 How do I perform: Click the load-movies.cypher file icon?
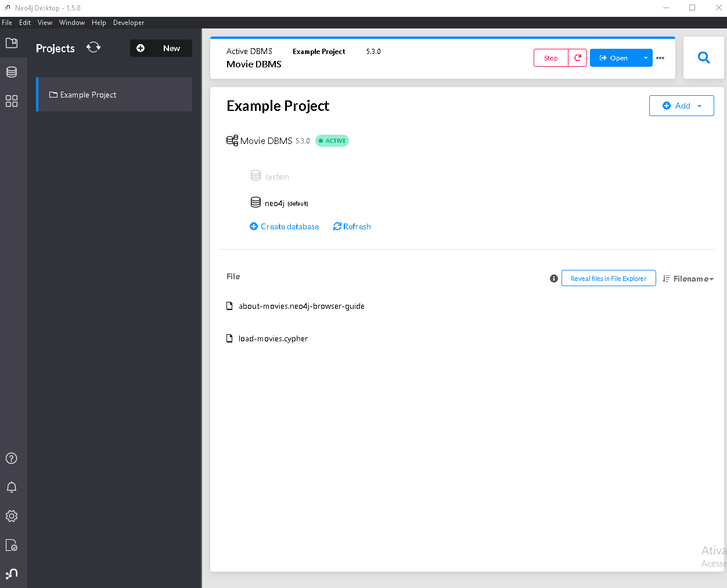(x=229, y=338)
